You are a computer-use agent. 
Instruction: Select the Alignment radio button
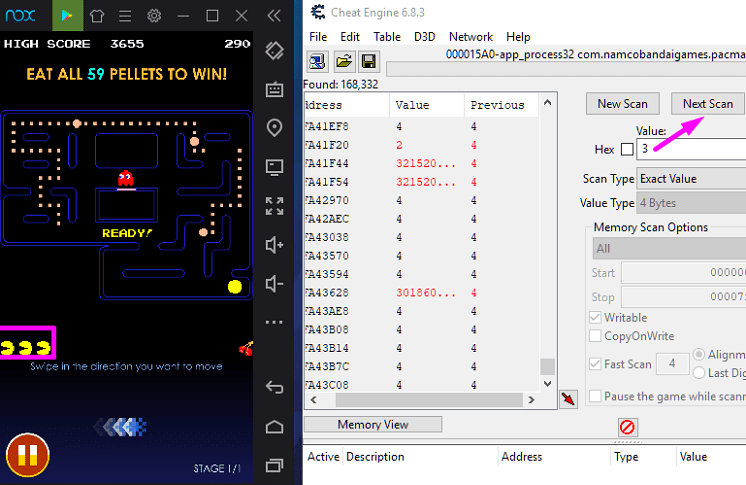click(x=699, y=354)
